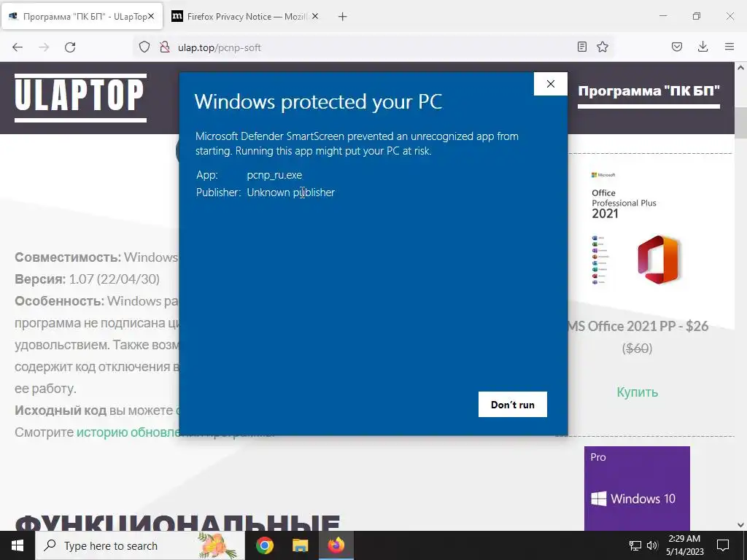The width and height of the screenshot is (747, 560).
Task: Click the pcnp_ru.exe app name text
Action: (x=274, y=175)
